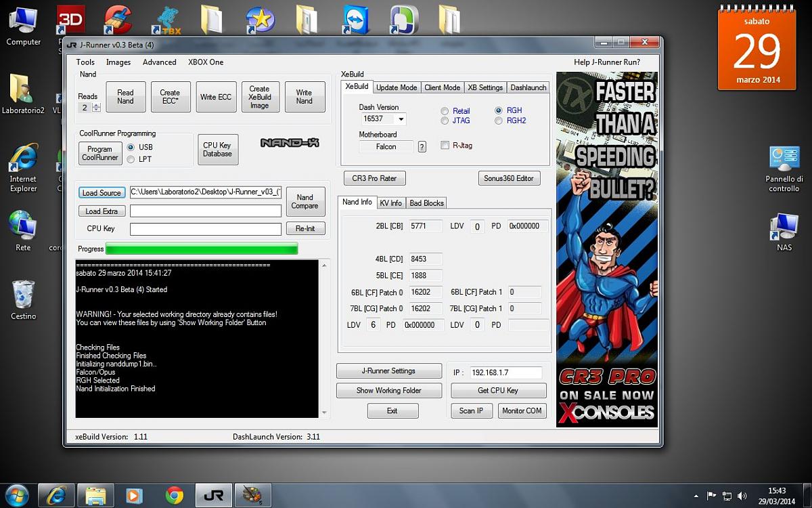Open the TBX frog desktop shortcut
Viewport: 812px width, 508px height.
pyautogui.click(x=166, y=20)
